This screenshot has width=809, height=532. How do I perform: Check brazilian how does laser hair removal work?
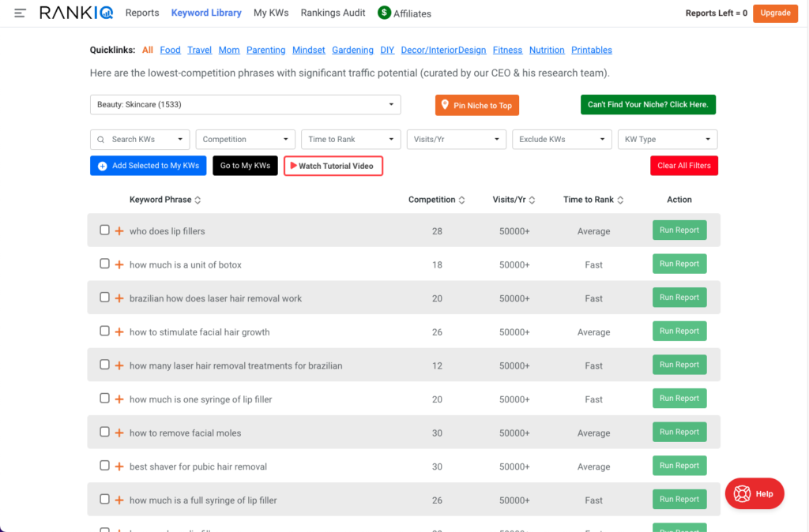point(105,297)
